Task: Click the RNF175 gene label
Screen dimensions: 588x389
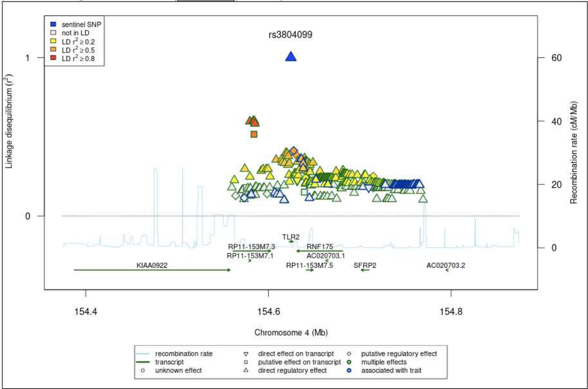Action: pos(320,247)
